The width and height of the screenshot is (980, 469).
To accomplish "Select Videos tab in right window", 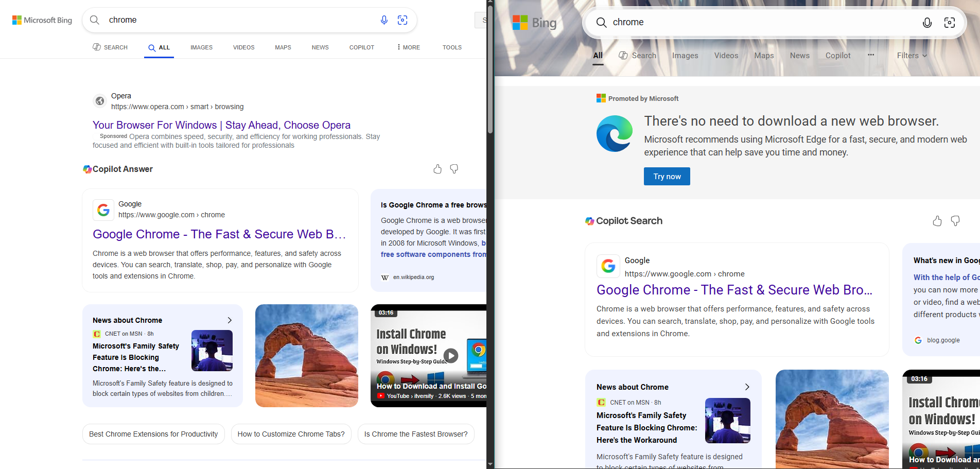I will click(726, 56).
